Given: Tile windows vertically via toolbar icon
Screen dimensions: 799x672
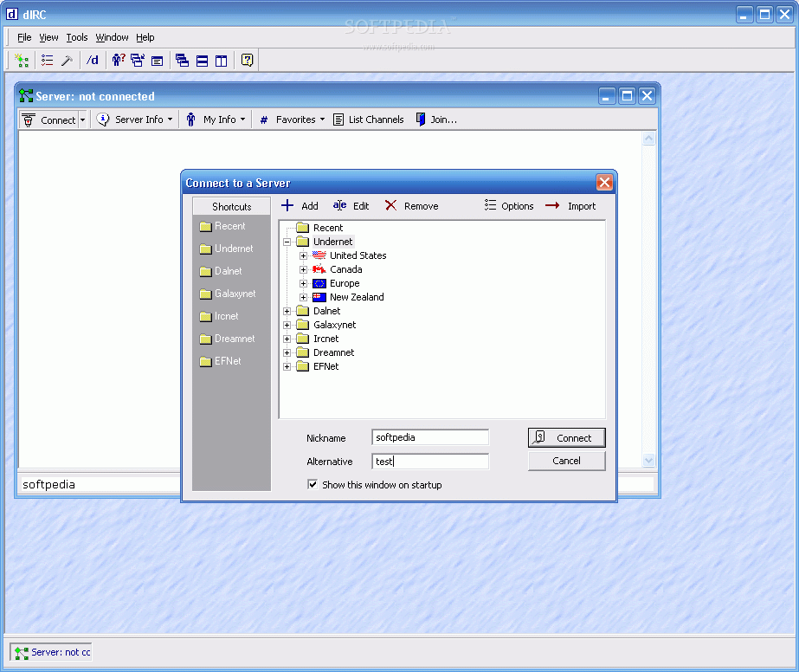Looking at the screenshot, I should [x=221, y=61].
